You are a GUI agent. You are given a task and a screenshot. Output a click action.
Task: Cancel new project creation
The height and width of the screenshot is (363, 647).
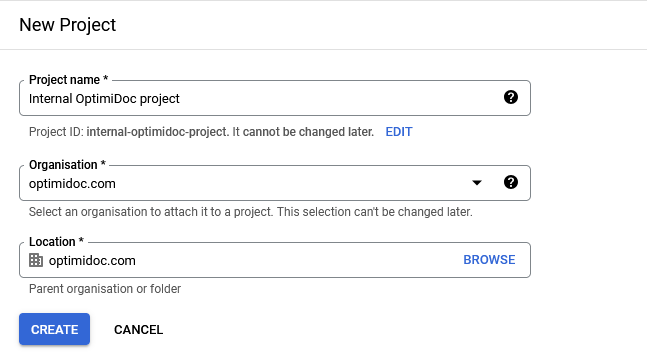pyautogui.click(x=139, y=330)
